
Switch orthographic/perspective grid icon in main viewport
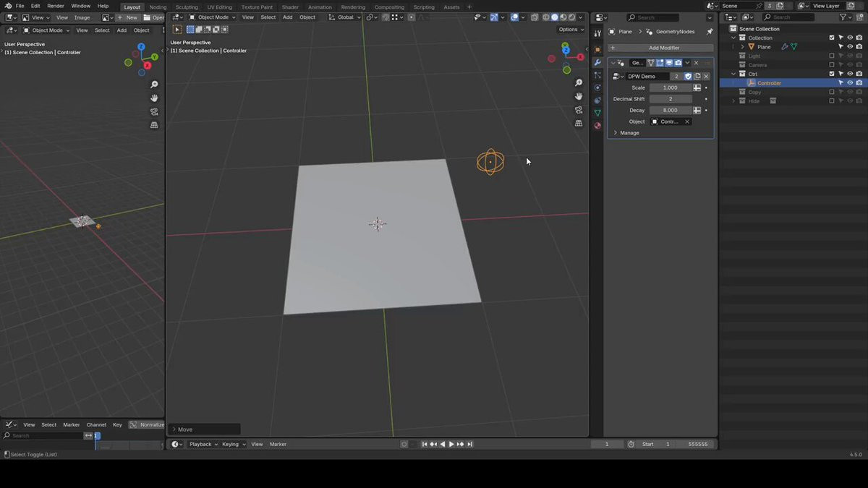tap(579, 124)
